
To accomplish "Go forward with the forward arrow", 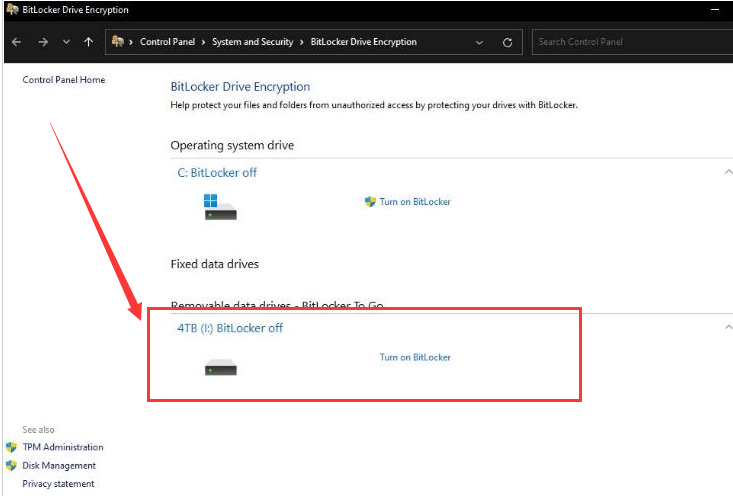I will pos(43,42).
